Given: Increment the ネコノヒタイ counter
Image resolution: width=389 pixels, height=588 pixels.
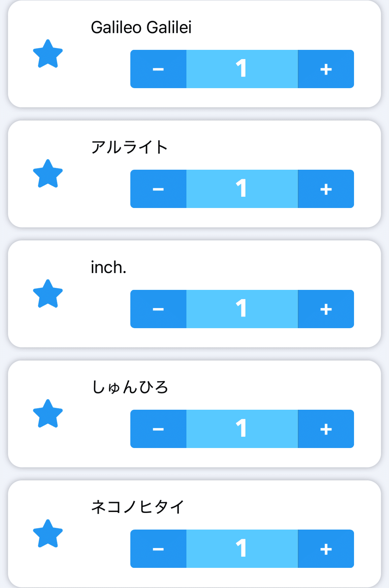Looking at the screenshot, I should pyautogui.click(x=326, y=549).
